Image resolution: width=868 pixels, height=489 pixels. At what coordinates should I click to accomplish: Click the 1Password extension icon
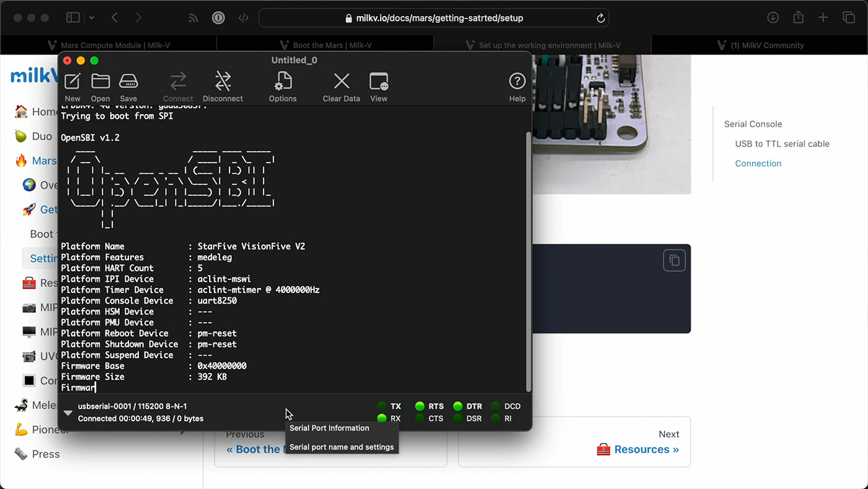[218, 18]
